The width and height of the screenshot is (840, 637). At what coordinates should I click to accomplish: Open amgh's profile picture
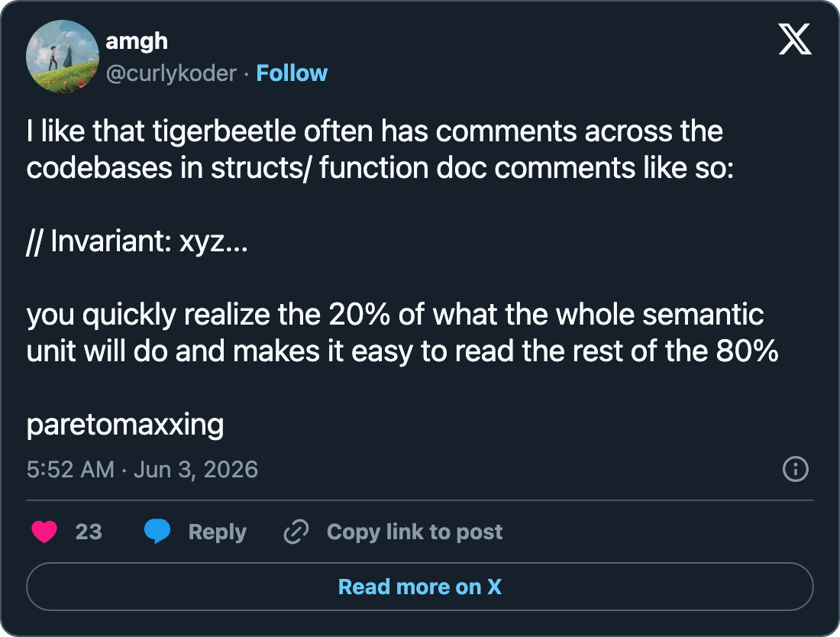point(63,57)
